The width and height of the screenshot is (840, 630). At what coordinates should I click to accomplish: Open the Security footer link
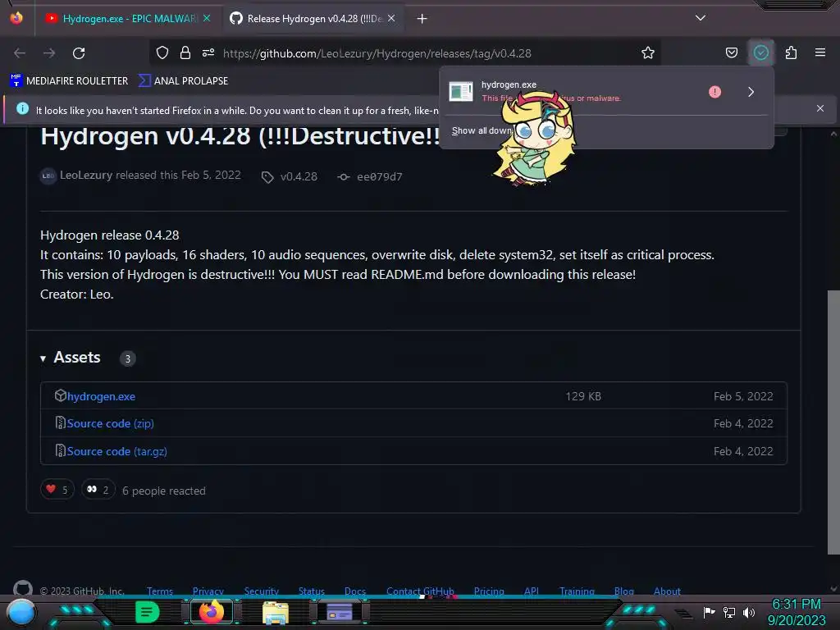pos(262,591)
